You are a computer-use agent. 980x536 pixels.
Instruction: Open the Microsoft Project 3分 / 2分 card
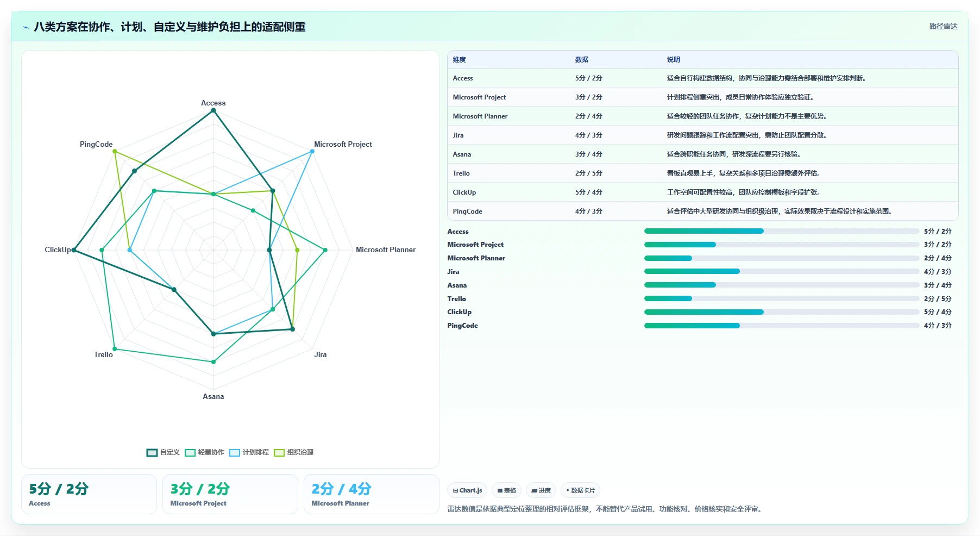pyautogui.click(x=230, y=494)
